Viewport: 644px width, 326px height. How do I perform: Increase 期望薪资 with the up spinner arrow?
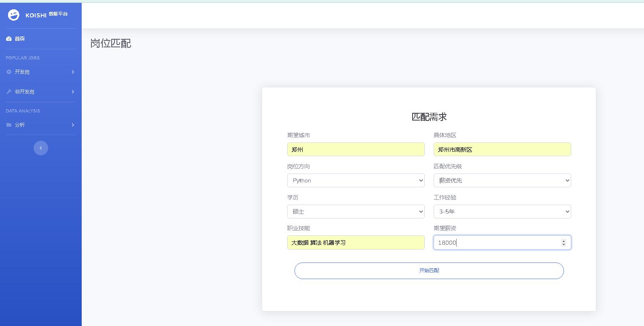[563, 241]
